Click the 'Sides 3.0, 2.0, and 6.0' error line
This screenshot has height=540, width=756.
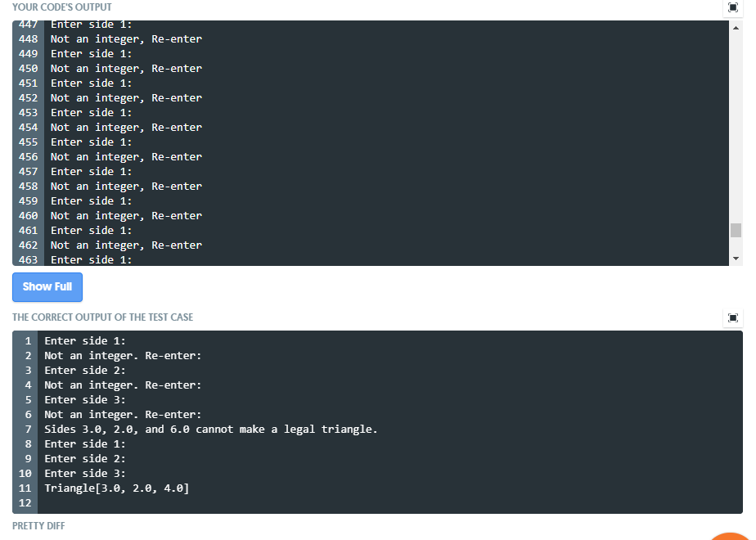210,429
